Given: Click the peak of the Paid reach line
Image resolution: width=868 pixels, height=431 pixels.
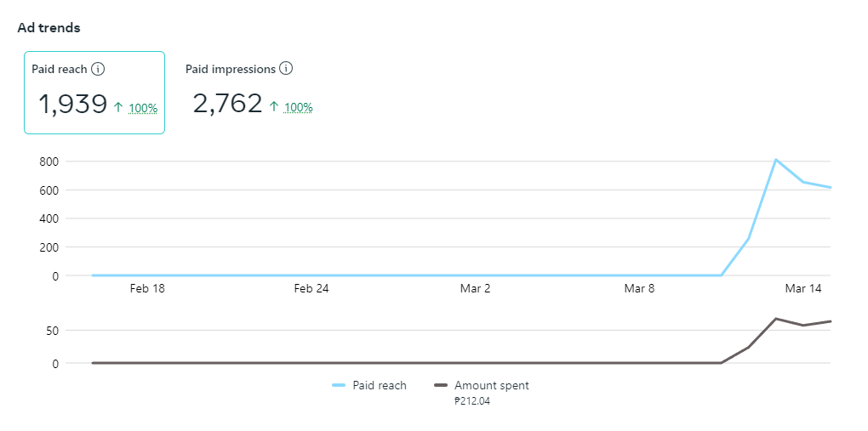Looking at the screenshot, I should click(x=776, y=159).
